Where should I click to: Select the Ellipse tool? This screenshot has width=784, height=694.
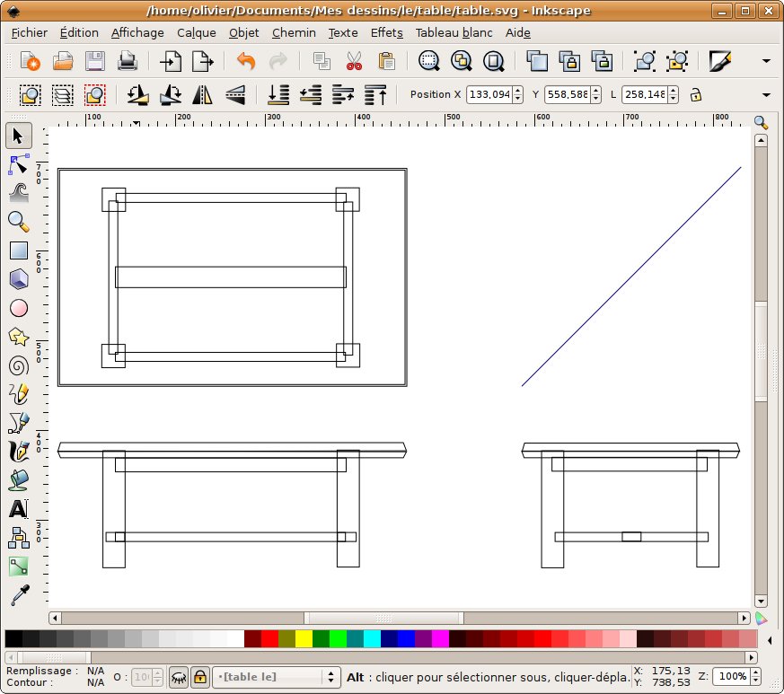19,308
